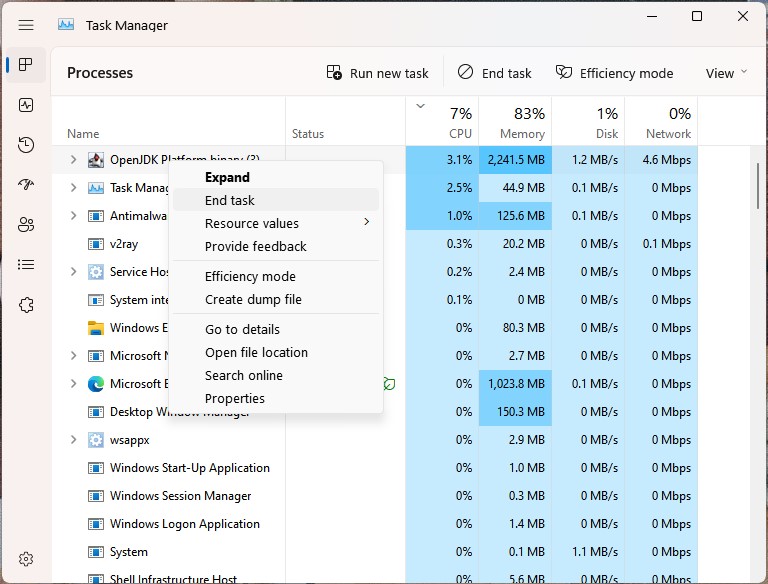Open the App history sidebar icon
This screenshot has height=584, width=768.
coord(26,145)
